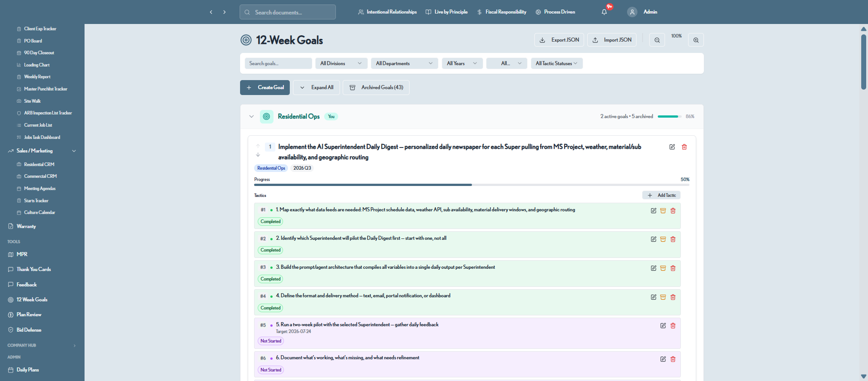Screen dimensions: 868x381
Task: Click the zoom in magnifier icon
Action: 696,40
